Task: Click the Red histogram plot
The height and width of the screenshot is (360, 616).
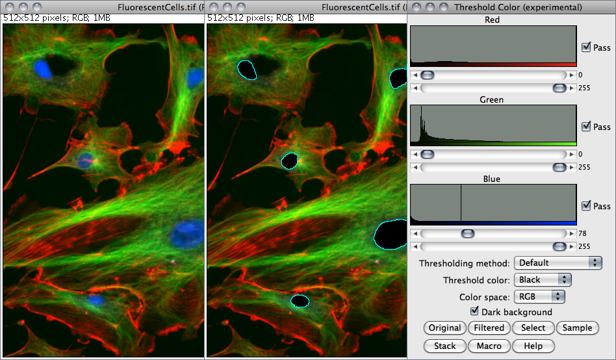Action: pos(493,46)
